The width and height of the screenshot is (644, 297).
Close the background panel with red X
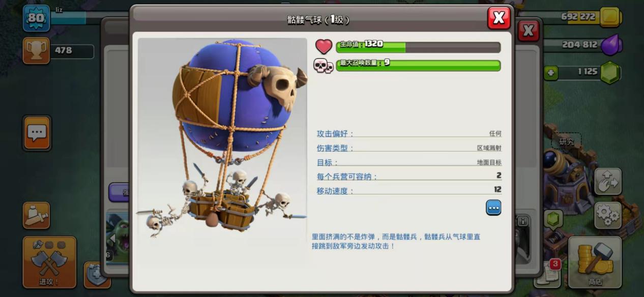[x=529, y=31]
